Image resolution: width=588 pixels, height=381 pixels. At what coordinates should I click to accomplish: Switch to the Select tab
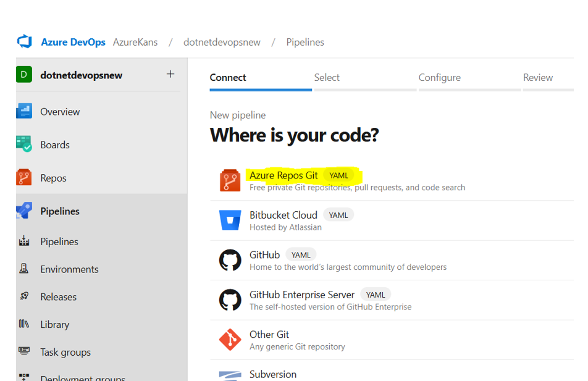pos(327,77)
